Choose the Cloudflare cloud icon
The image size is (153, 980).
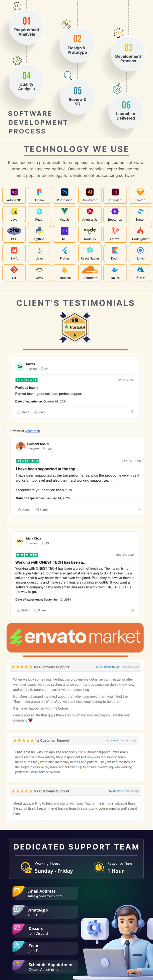(90, 270)
